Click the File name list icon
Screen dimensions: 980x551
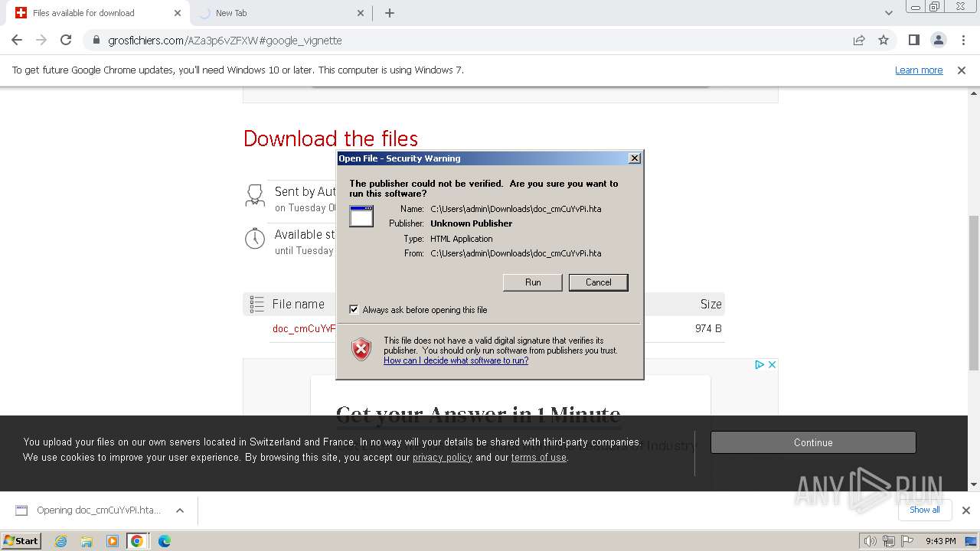[257, 304]
